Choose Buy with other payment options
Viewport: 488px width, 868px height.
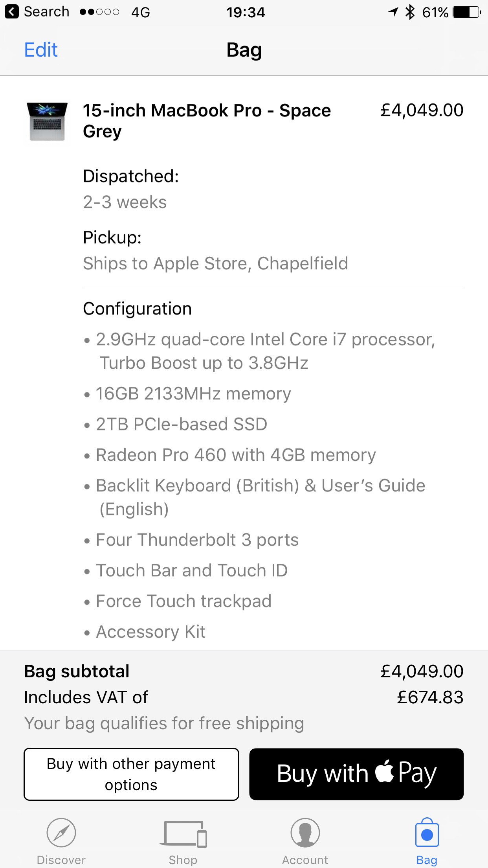131,774
